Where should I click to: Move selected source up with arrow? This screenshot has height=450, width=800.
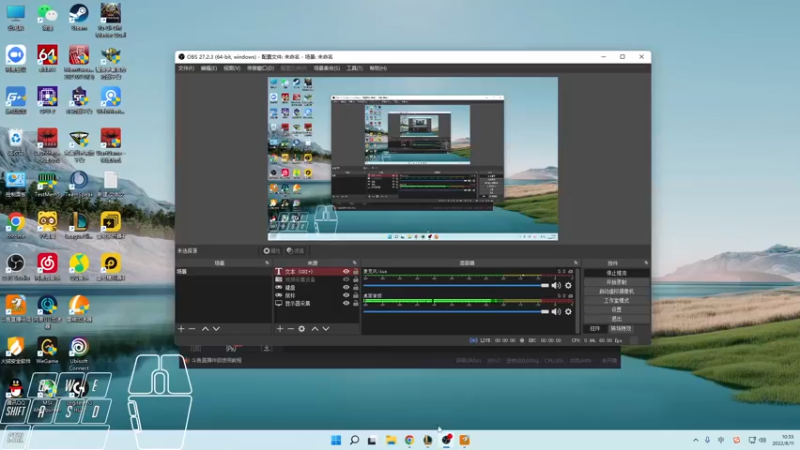314,328
